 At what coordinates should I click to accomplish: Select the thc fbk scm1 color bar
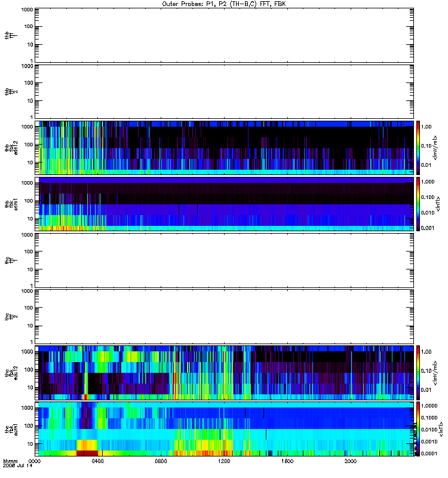pos(418,429)
